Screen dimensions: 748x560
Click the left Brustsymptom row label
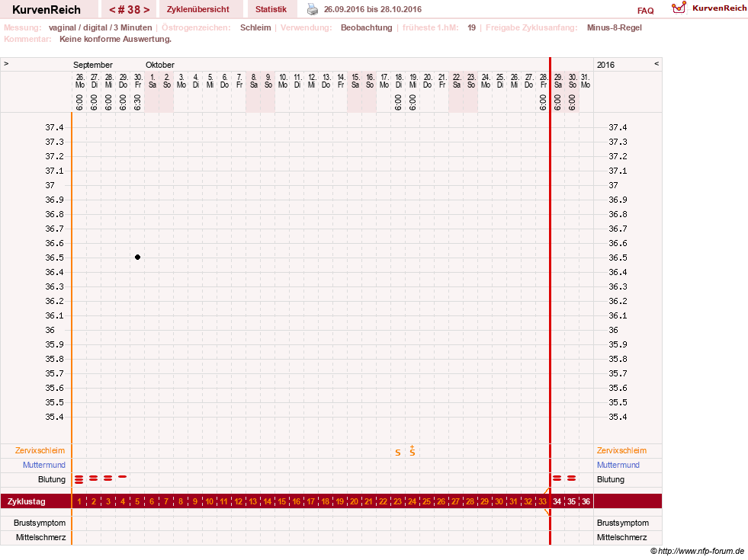pyautogui.click(x=40, y=523)
